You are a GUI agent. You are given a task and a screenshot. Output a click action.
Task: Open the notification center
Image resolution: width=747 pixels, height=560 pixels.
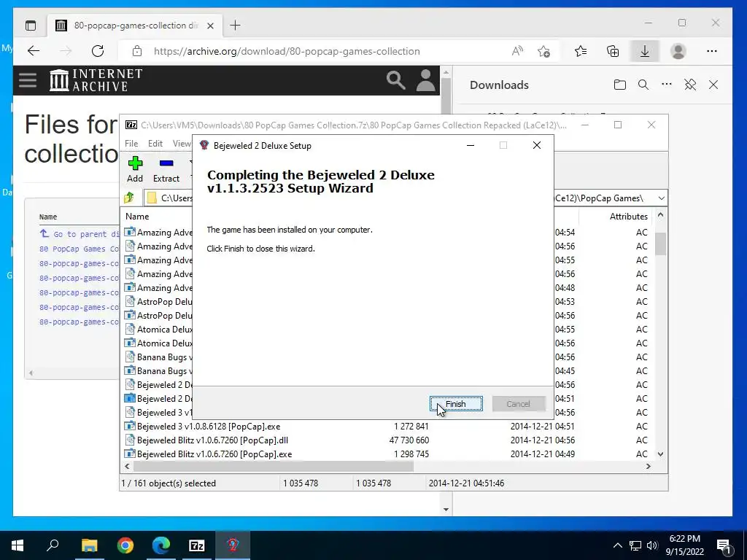click(724, 545)
